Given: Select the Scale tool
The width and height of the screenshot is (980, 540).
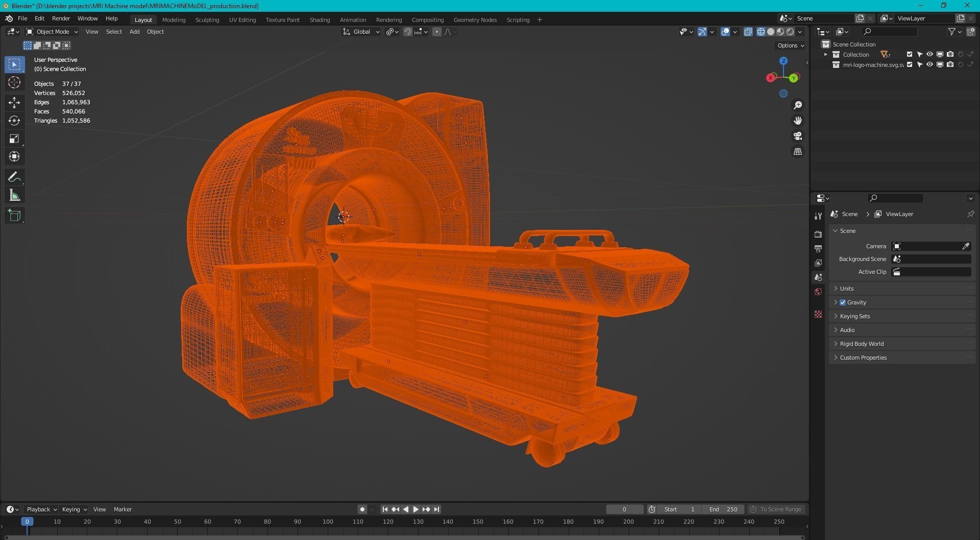Looking at the screenshot, I should [x=14, y=138].
